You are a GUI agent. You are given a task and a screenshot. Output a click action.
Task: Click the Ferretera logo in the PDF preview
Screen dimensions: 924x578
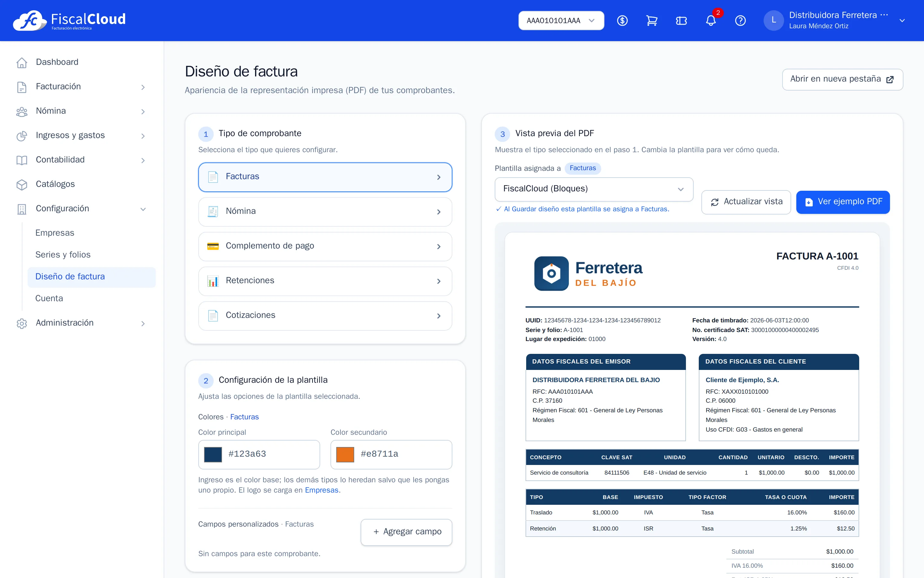click(588, 273)
